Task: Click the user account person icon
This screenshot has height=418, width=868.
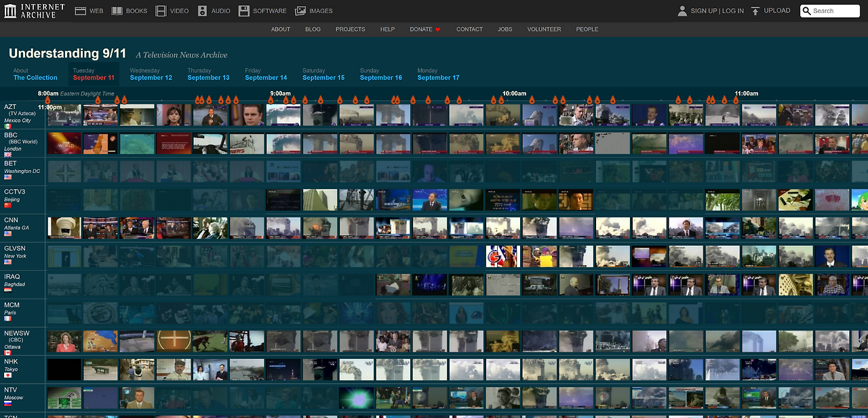Action: (x=682, y=11)
